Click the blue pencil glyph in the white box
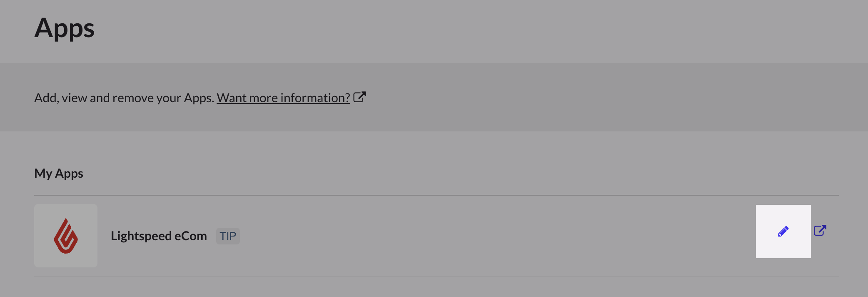The height and width of the screenshot is (297, 868). point(783,232)
